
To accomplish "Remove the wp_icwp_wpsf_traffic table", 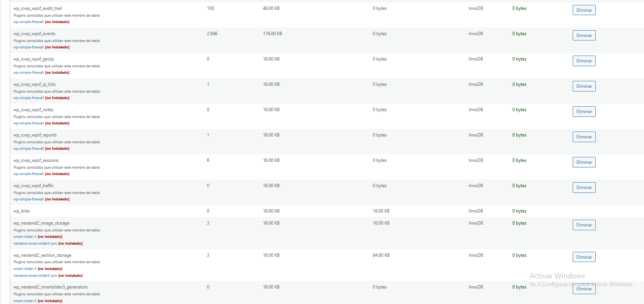I will 584,188.
